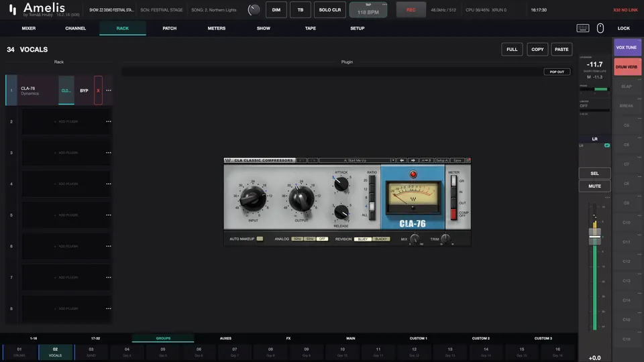
Task: Click the PASTE button
Action: pos(561,49)
